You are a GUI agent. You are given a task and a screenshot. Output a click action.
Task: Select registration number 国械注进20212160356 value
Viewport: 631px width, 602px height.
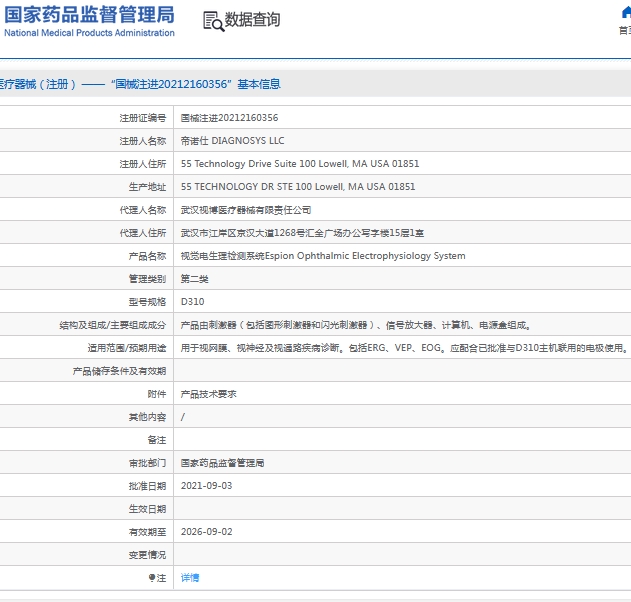pos(229,118)
